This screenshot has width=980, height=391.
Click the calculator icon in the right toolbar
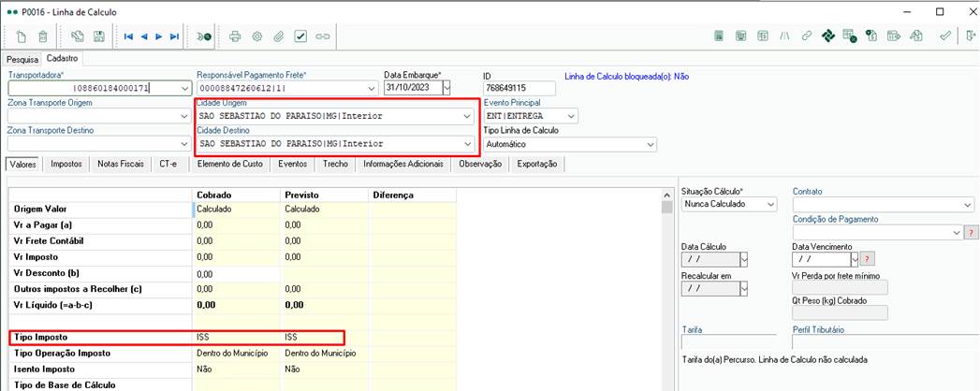point(720,36)
